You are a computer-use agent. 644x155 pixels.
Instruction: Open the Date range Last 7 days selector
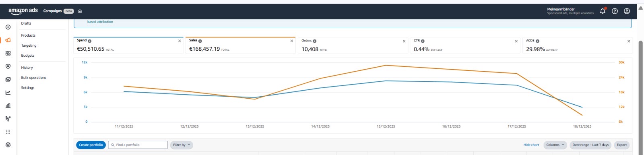click(590, 145)
